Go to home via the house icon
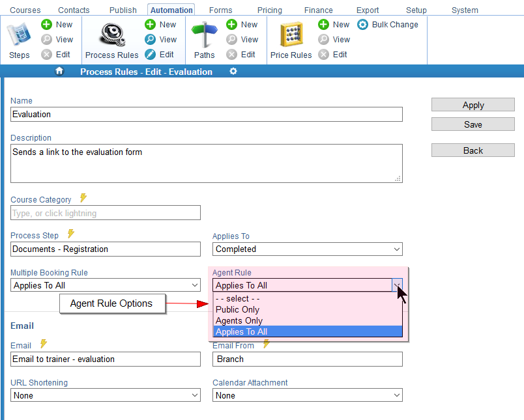 59,71
